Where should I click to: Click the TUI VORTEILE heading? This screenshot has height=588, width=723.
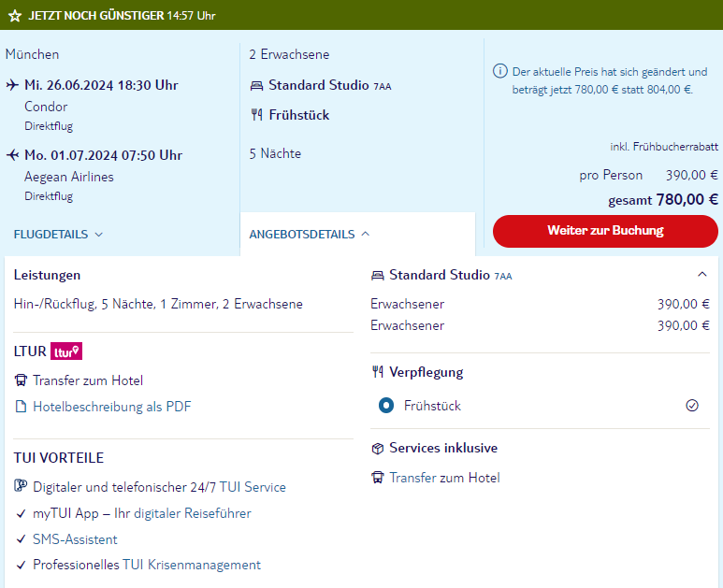59,457
